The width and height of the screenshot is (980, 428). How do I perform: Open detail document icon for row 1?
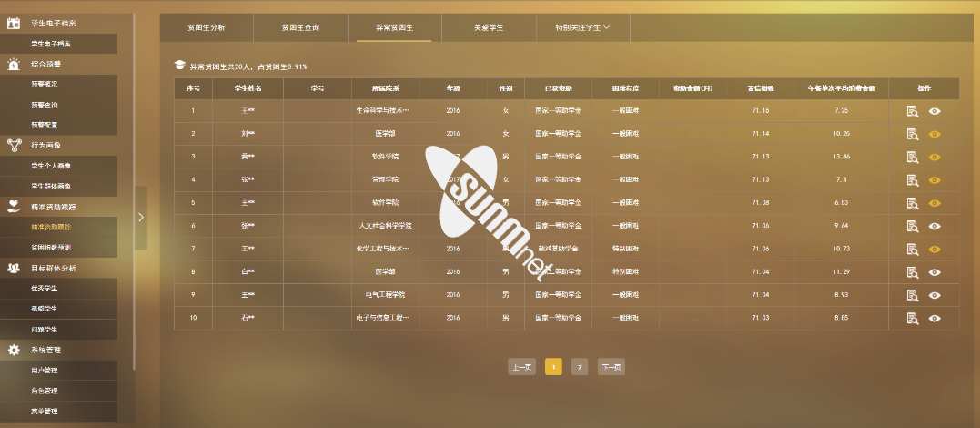click(912, 111)
